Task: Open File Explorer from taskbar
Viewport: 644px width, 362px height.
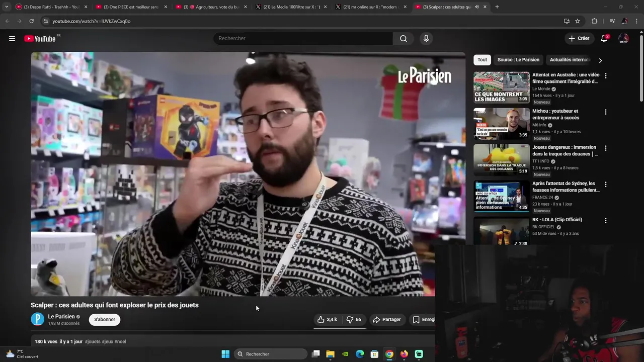Action: 330,354
